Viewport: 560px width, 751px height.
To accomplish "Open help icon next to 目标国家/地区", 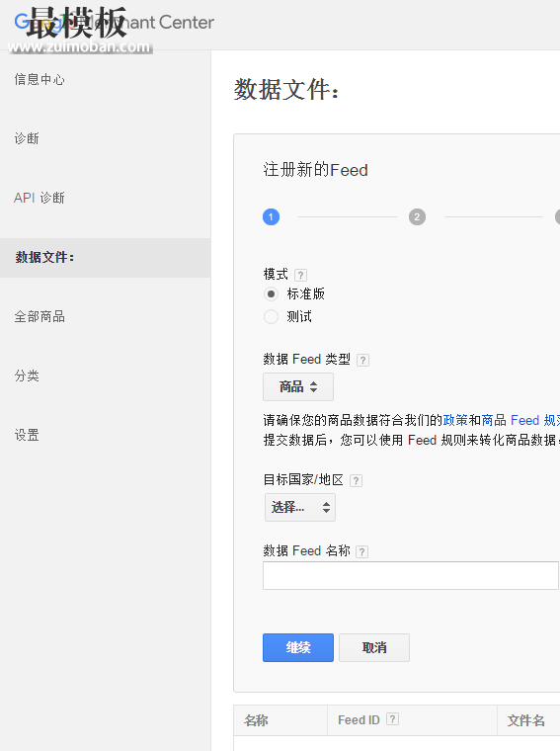I will click(x=357, y=480).
